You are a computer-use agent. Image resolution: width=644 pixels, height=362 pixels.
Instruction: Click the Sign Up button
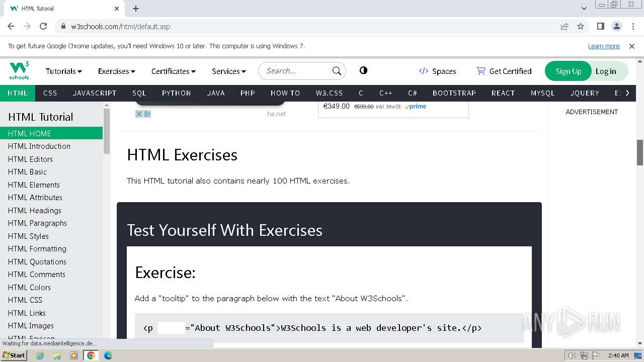coord(568,71)
